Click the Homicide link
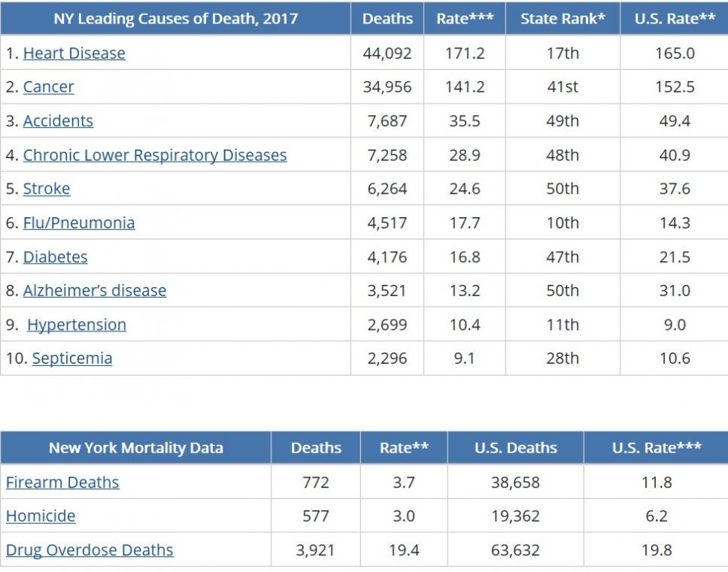 [41, 516]
